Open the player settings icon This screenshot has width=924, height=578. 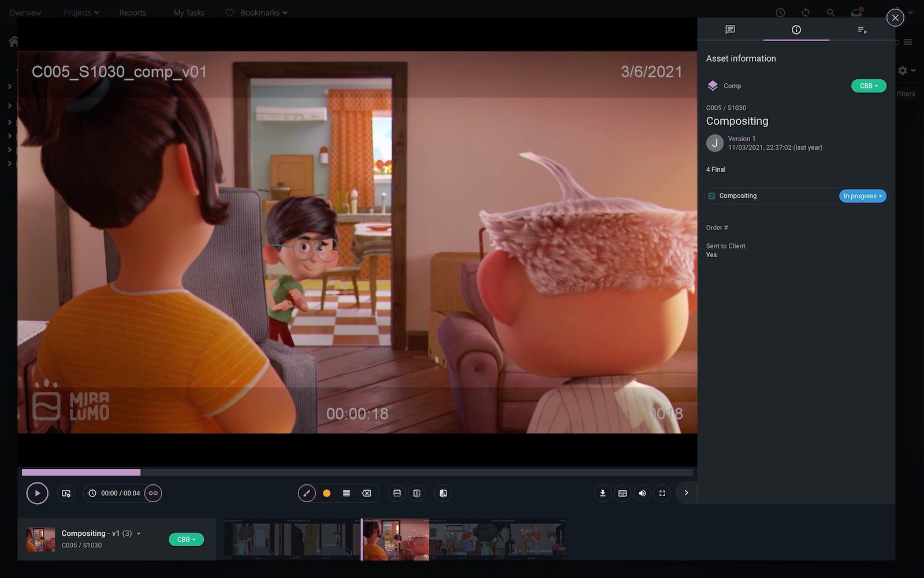click(x=66, y=493)
